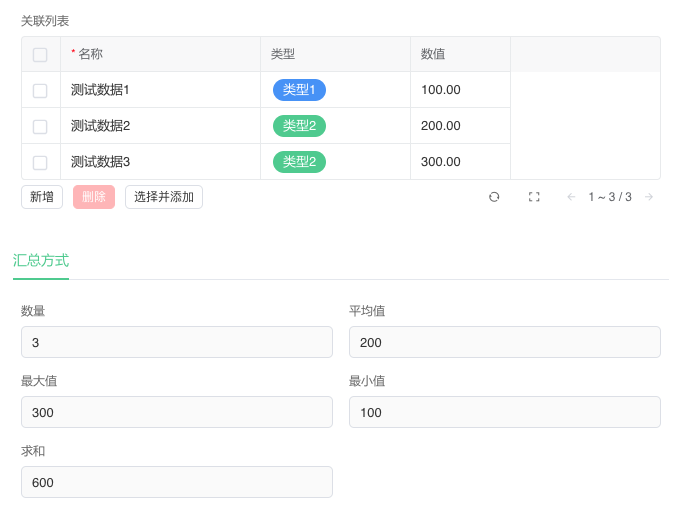Screen dimensions: 682x513
Task: Go to previous page arrow
Action: (571, 197)
